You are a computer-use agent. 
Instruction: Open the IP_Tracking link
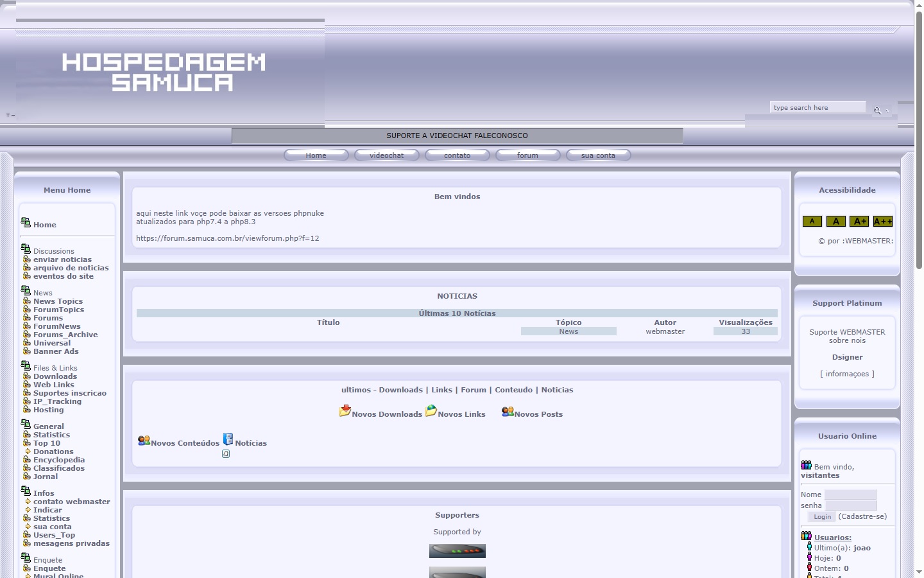point(57,401)
